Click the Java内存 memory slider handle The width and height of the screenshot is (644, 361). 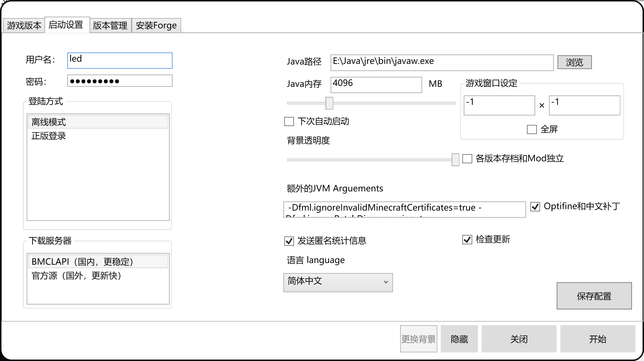pyautogui.click(x=329, y=103)
